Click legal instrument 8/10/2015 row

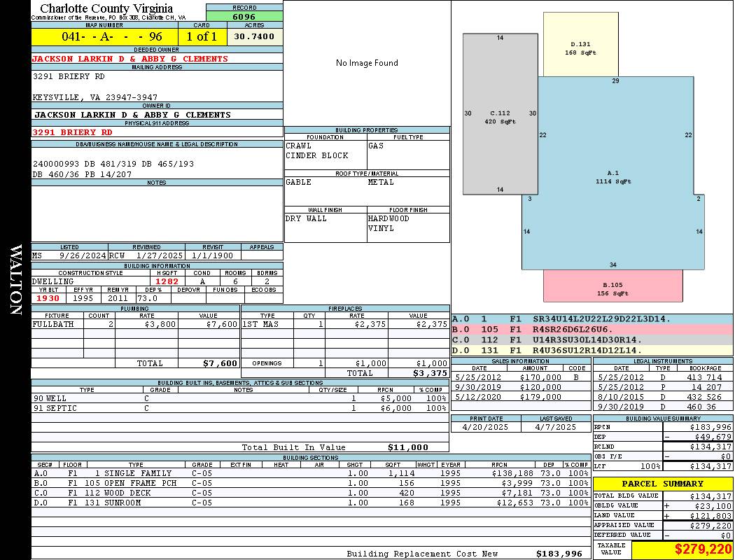(x=664, y=397)
